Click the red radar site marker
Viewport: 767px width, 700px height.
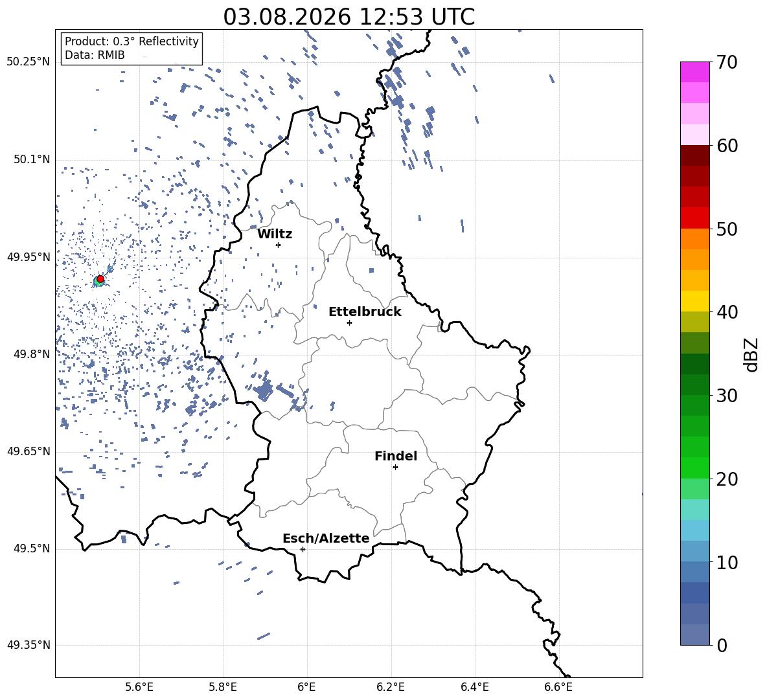100,278
